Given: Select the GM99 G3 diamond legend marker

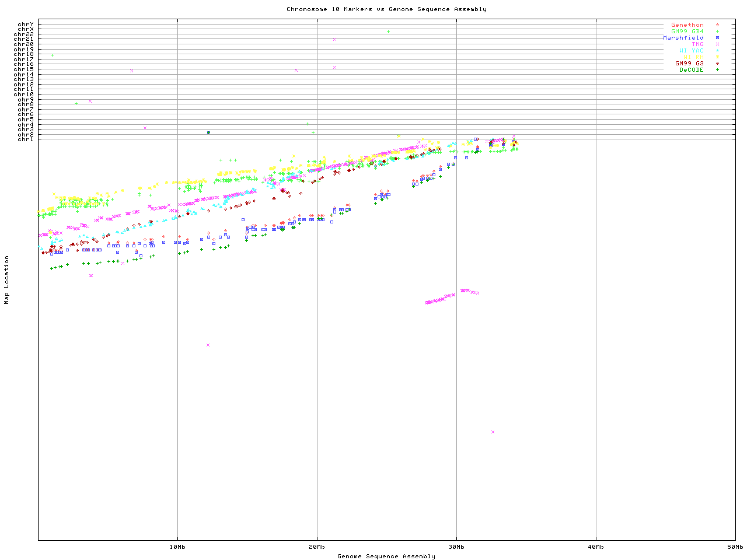Looking at the screenshot, I should 717,64.
